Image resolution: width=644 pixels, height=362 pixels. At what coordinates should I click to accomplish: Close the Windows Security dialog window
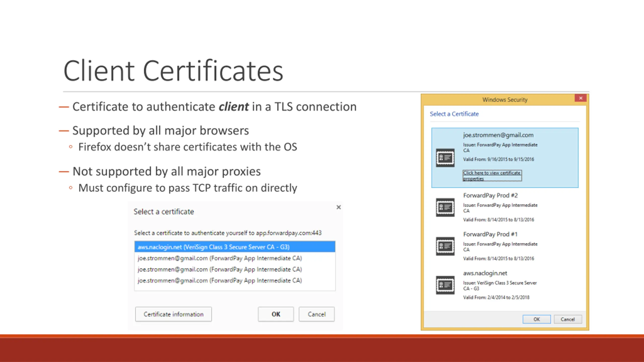(581, 98)
